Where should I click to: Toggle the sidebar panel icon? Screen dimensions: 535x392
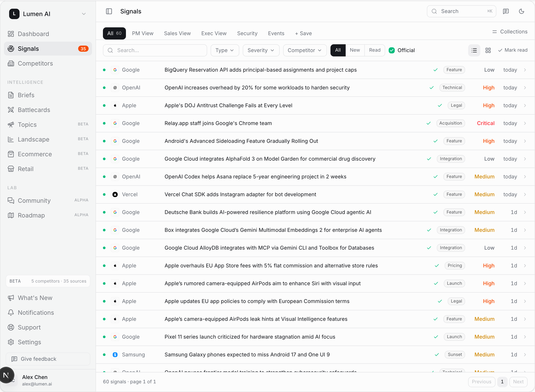point(109,11)
